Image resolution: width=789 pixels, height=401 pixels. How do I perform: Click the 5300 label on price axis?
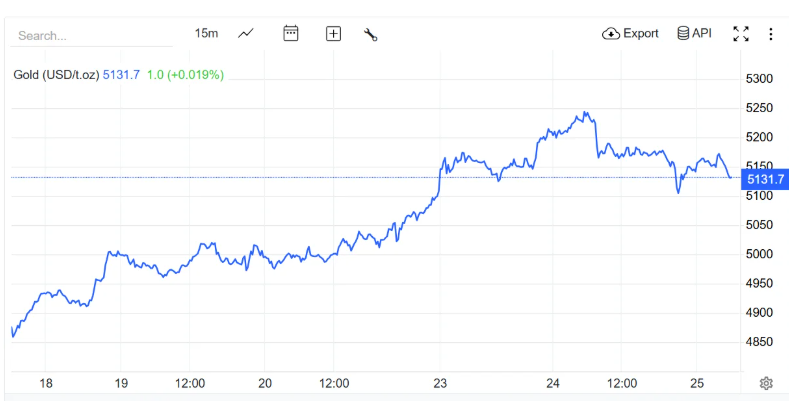point(761,79)
